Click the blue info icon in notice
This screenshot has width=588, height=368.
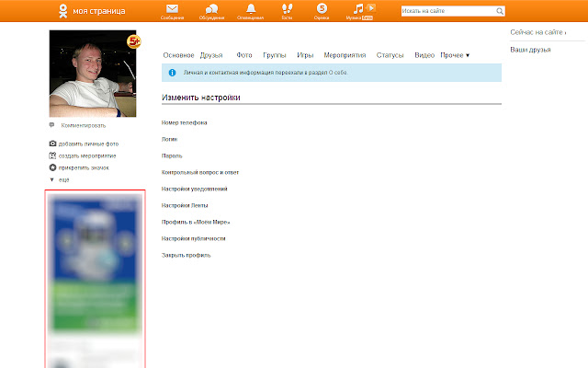click(x=172, y=73)
